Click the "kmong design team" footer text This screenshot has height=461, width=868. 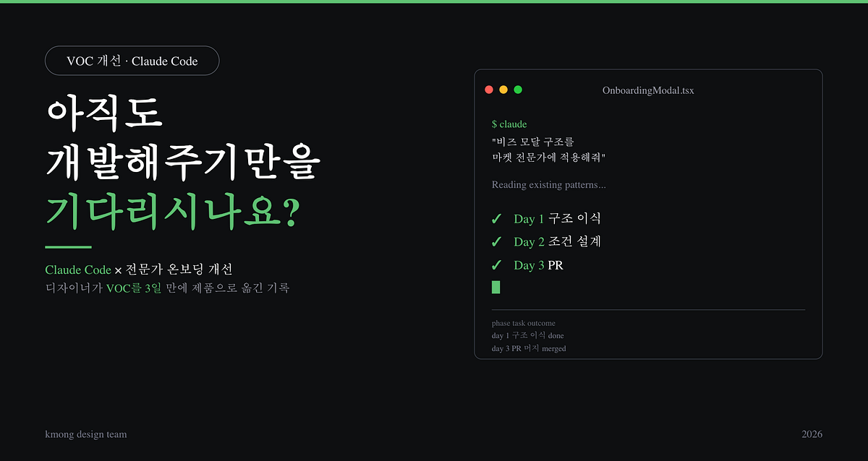[85, 434]
